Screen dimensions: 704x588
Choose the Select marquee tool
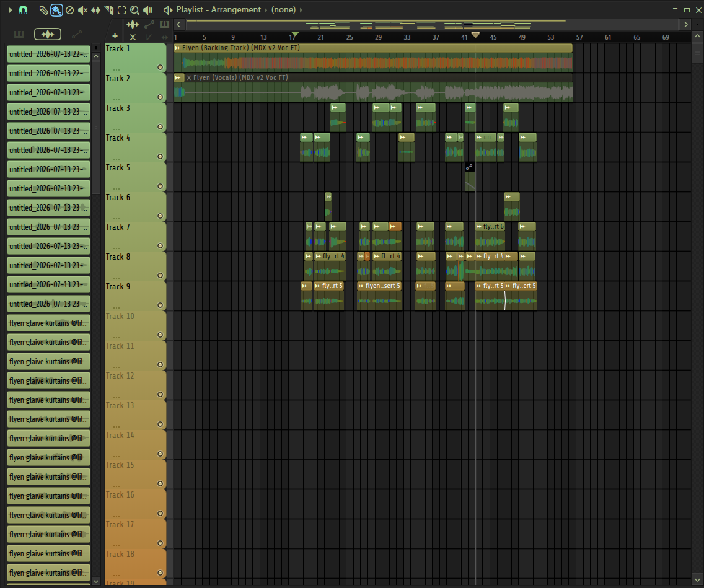(x=121, y=10)
